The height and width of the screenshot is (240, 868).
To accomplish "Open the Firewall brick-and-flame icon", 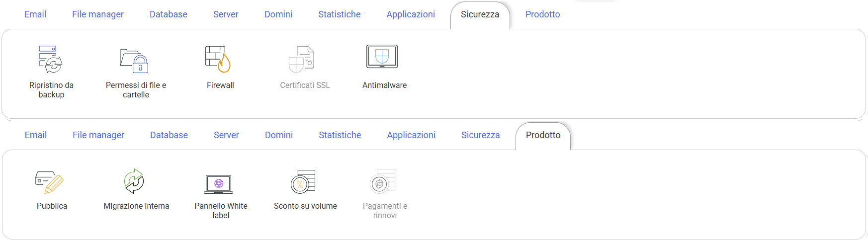I will 218,59.
